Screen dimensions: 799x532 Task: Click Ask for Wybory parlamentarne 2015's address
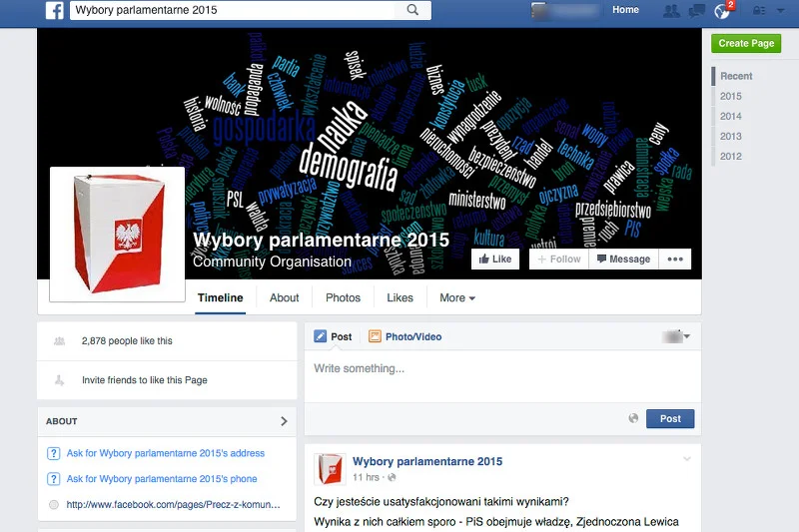point(166,453)
